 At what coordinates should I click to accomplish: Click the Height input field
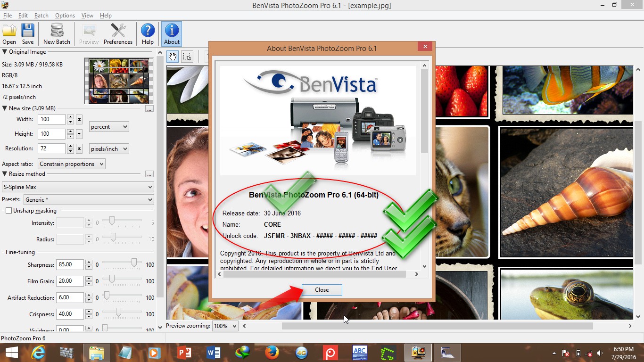(51, 134)
